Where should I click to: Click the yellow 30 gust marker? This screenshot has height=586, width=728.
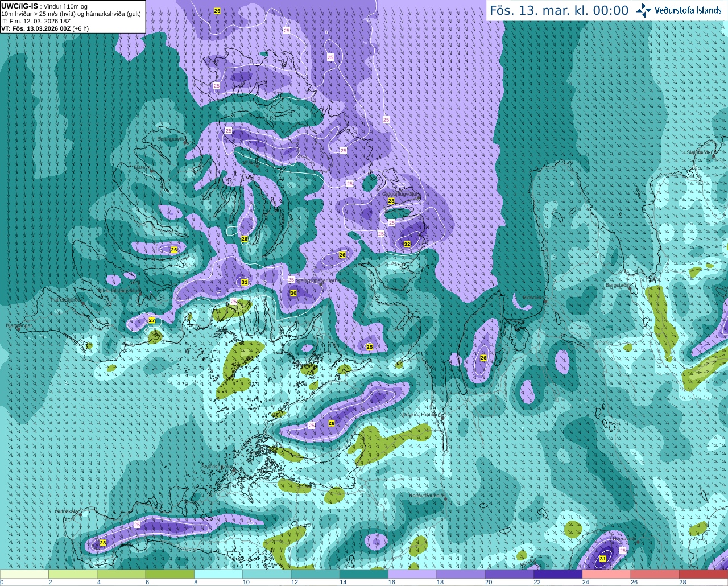(x=293, y=293)
